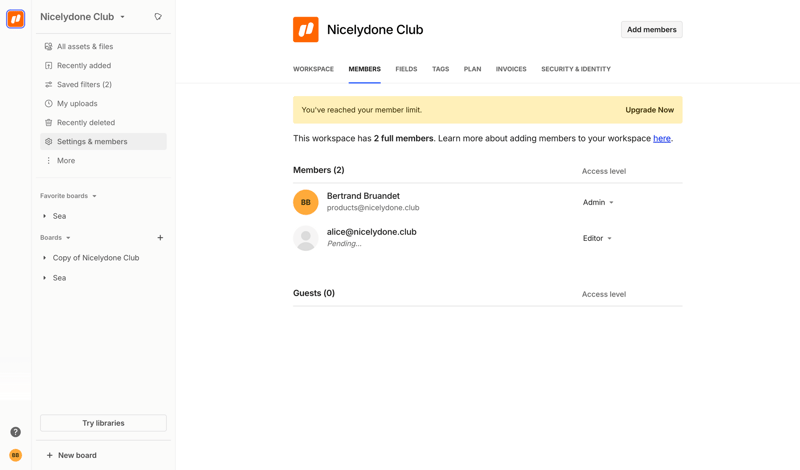Click the plus icon next to Boards
This screenshot has height=470, width=800.
(x=160, y=238)
